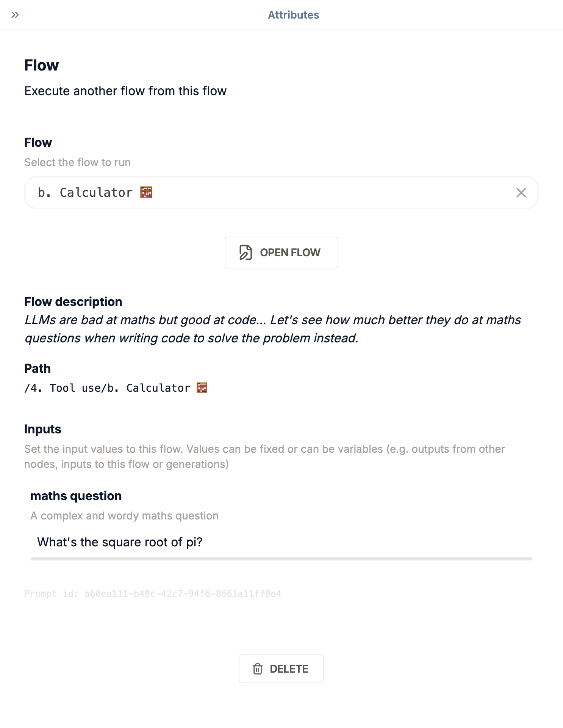Click the 'Select the flow to run' hint

77,162
